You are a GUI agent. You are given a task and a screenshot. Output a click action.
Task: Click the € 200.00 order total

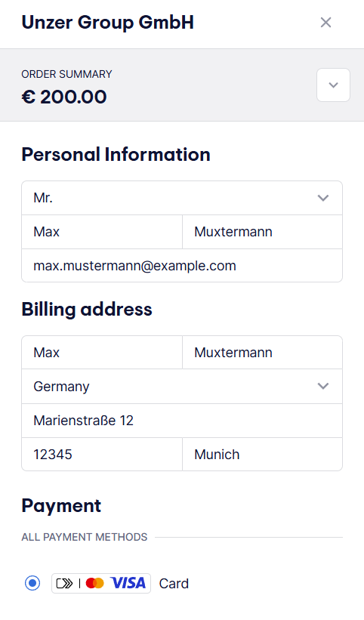click(x=64, y=97)
